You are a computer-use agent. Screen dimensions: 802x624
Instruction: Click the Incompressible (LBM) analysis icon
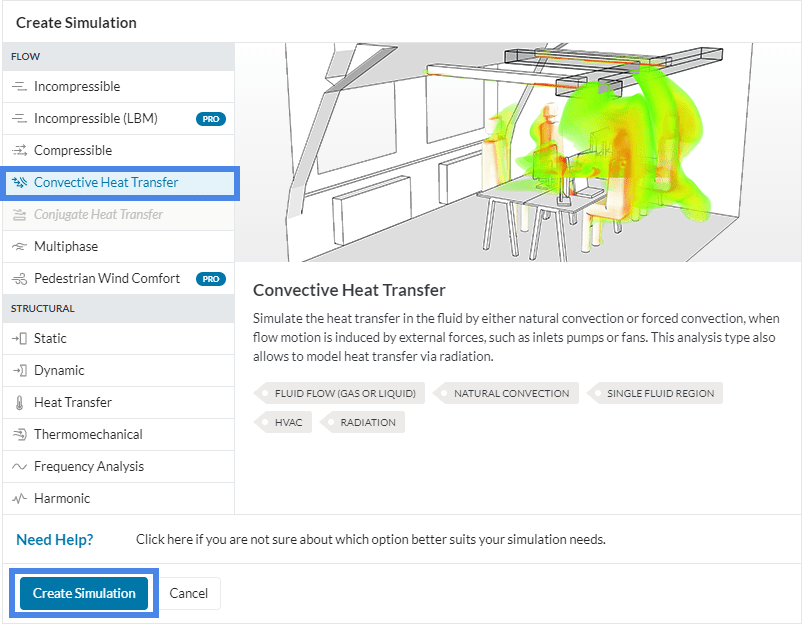pos(17,118)
